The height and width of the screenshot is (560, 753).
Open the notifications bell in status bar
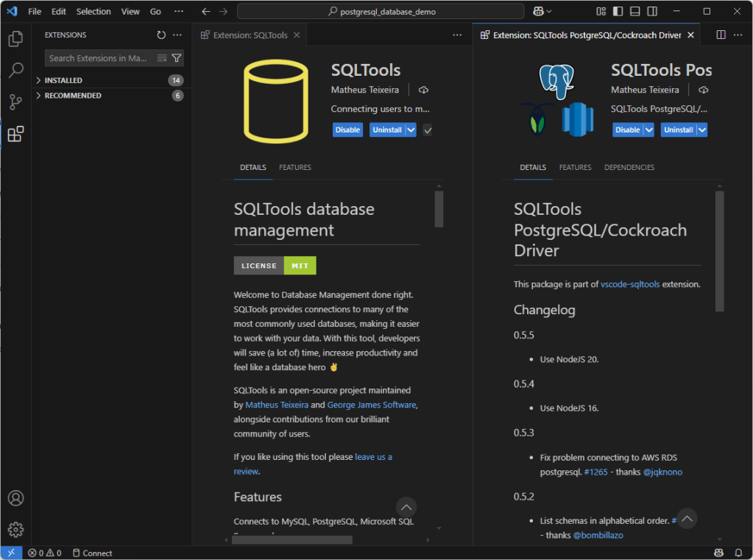click(x=738, y=553)
